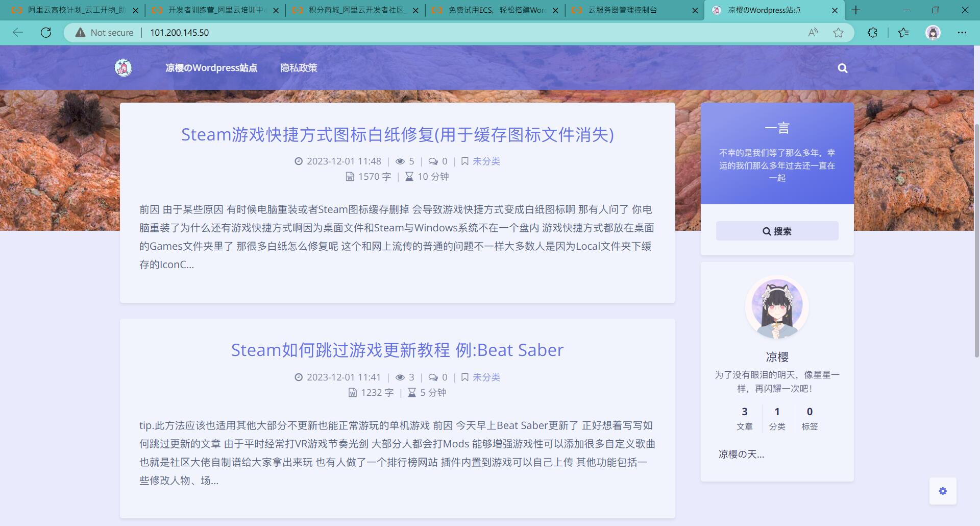This screenshot has height=526, width=980.
Task: Open Read aloud icon in address bar
Action: pyautogui.click(x=813, y=33)
